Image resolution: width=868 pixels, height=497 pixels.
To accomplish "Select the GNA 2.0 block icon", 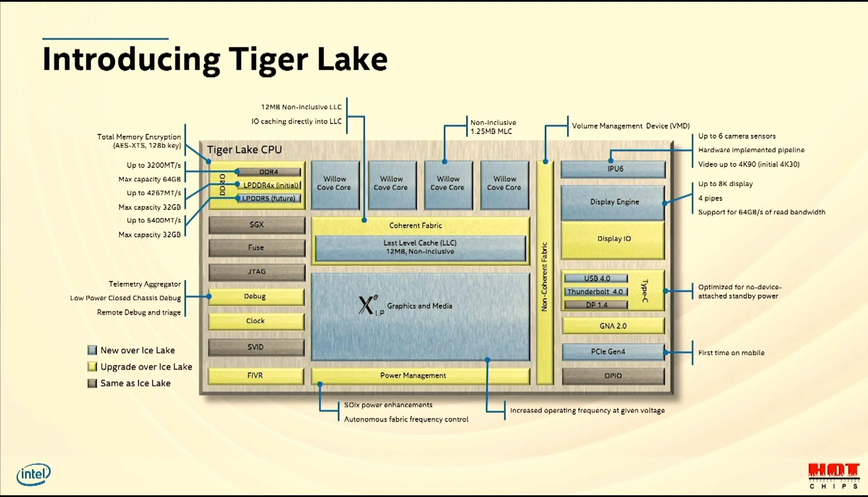I will [x=612, y=326].
